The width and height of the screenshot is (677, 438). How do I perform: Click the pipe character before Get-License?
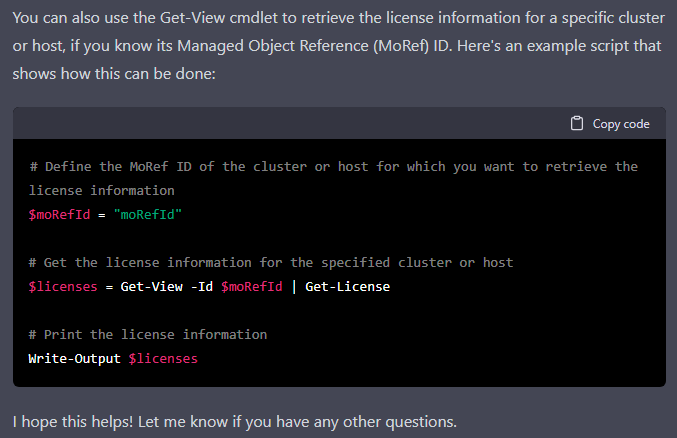point(294,286)
